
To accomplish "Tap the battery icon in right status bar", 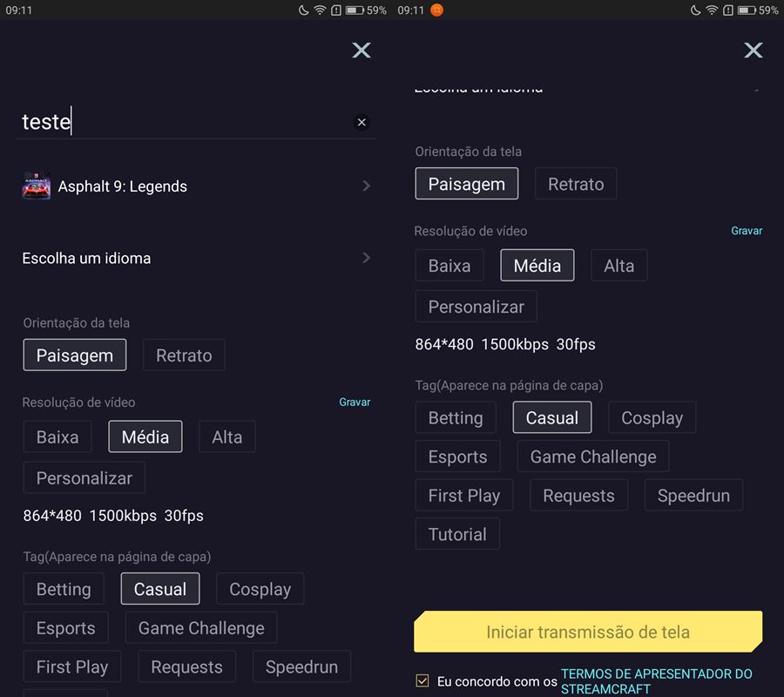I will pyautogui.click(x=747, y=10).
